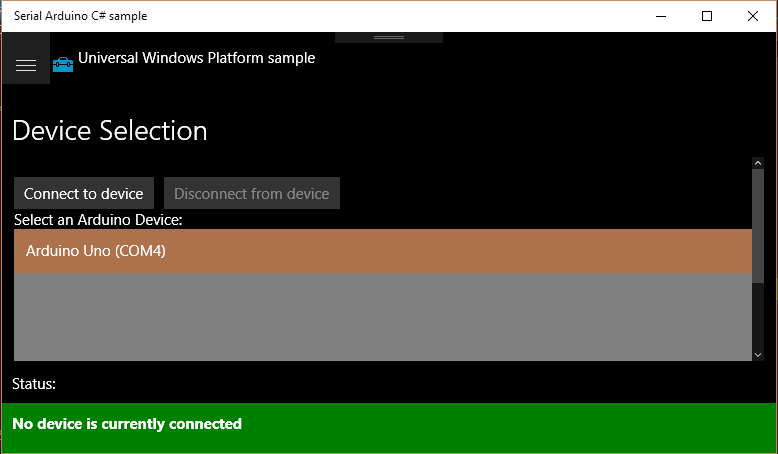Image resolution: width=778 pixels, height=454 pixels.
Task: Click the scrollbar up arrow
Action: click(x=758, y=163)
